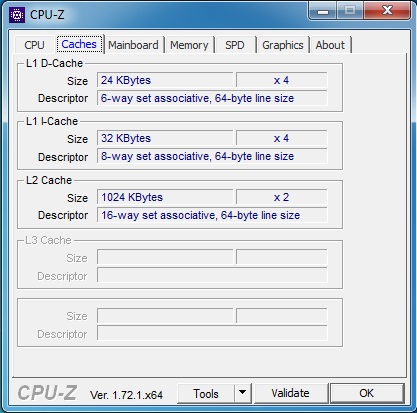This screenshot has width=417, height=413.
Task: Switch to the CPU tab
Action: (x=34, y=45)
